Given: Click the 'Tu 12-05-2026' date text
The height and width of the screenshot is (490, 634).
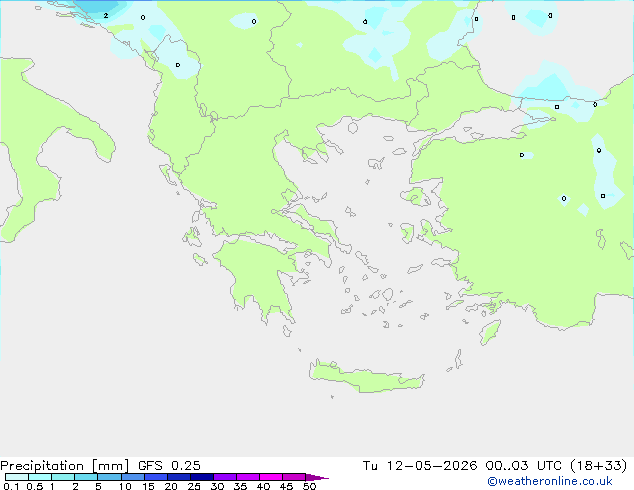Looking at the screenshot, I should (420, 466).
